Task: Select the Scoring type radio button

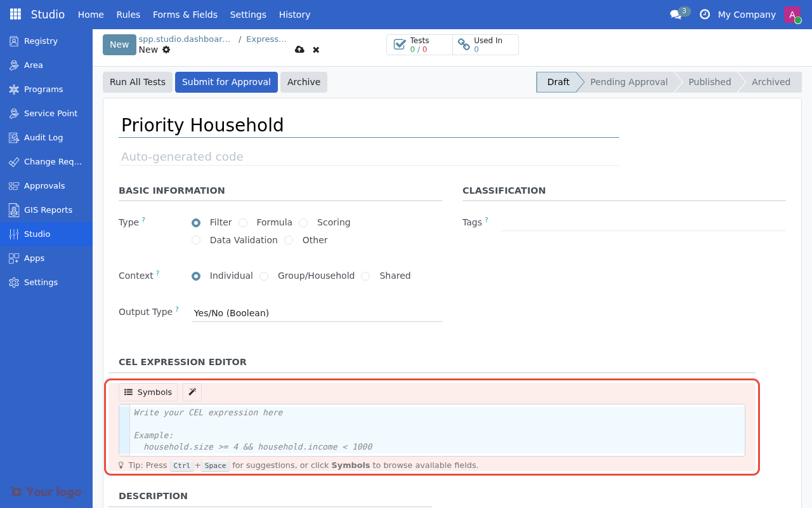Action: tap(303, 223)
